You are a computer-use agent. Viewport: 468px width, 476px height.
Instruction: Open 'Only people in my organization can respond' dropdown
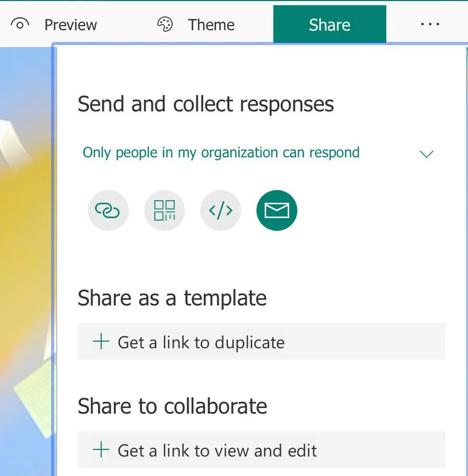[221, 153]
